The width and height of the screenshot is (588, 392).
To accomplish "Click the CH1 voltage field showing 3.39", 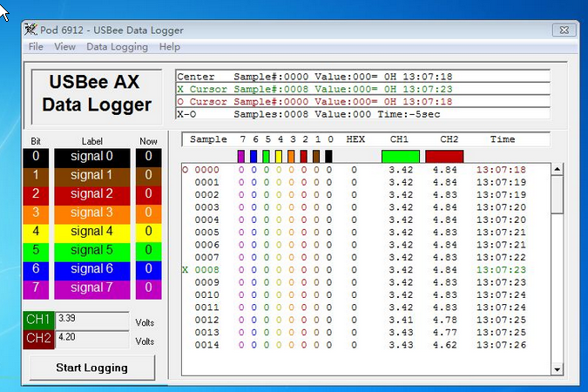I will [x=92, y=321].
